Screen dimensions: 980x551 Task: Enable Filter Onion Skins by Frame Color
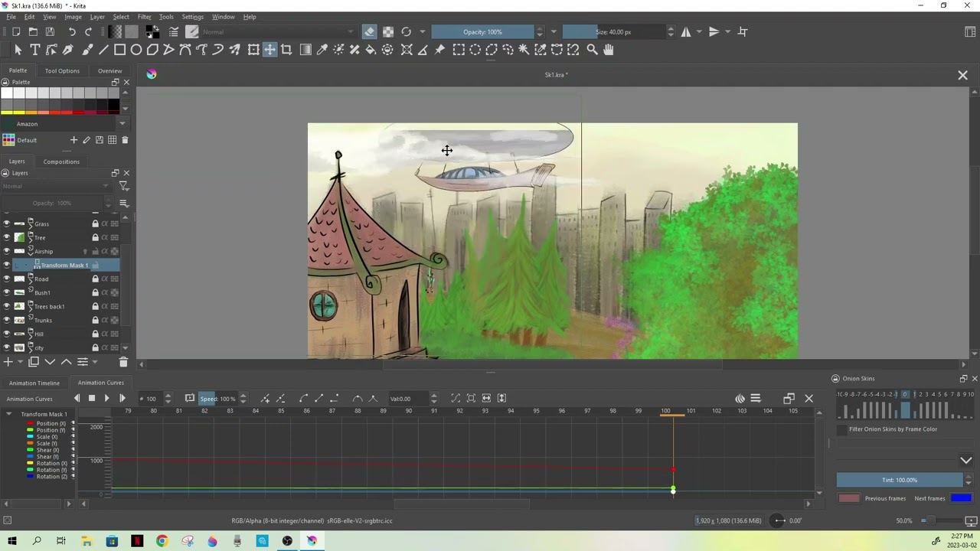point(842,429)
